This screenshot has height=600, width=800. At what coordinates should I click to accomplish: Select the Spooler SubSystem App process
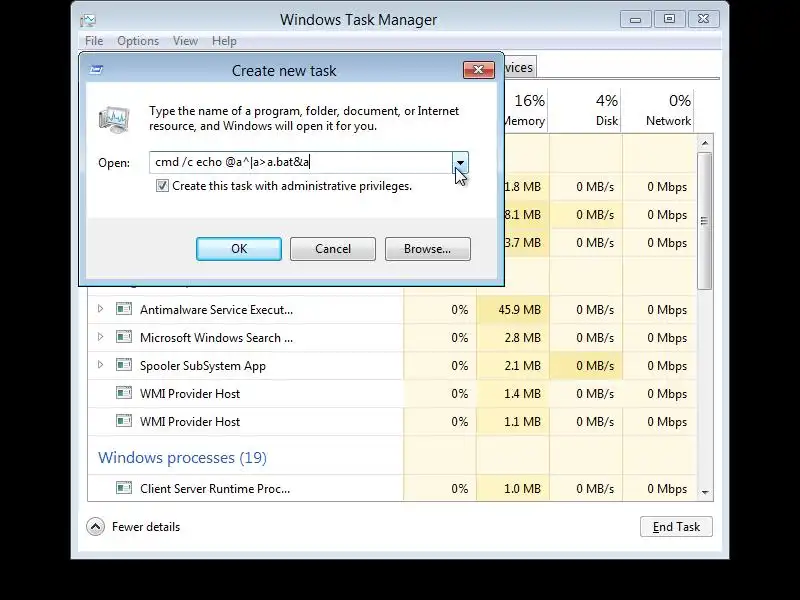click(x=392, y=366)
